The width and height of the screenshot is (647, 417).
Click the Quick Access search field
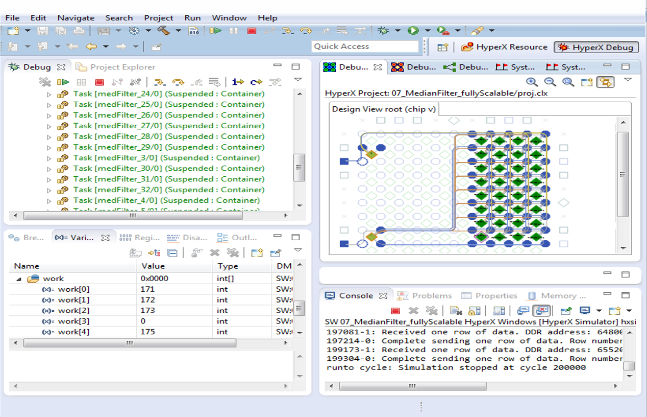click(365, 47)
